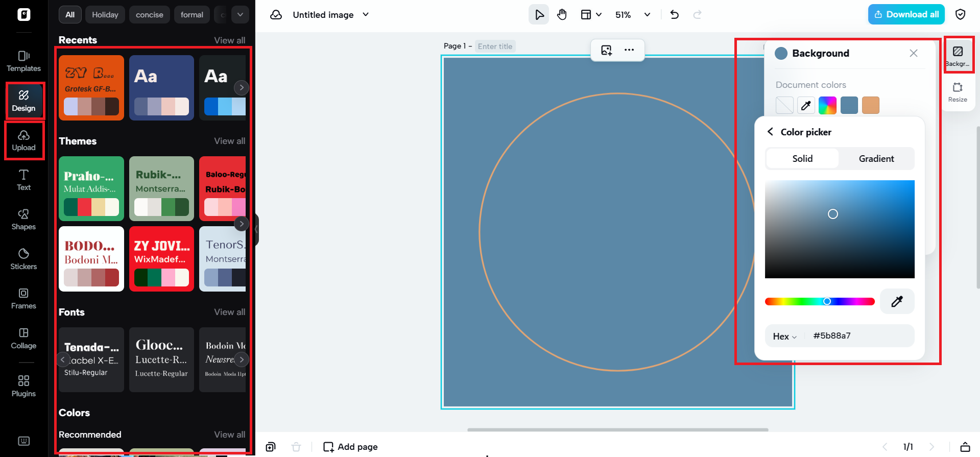
Task: Delete page using trash icon
Action: (x=296, y=447)
